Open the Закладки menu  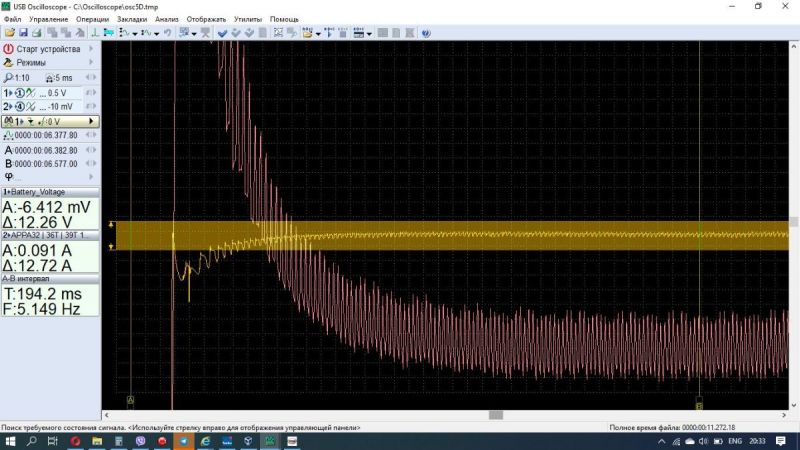[132, 19]
